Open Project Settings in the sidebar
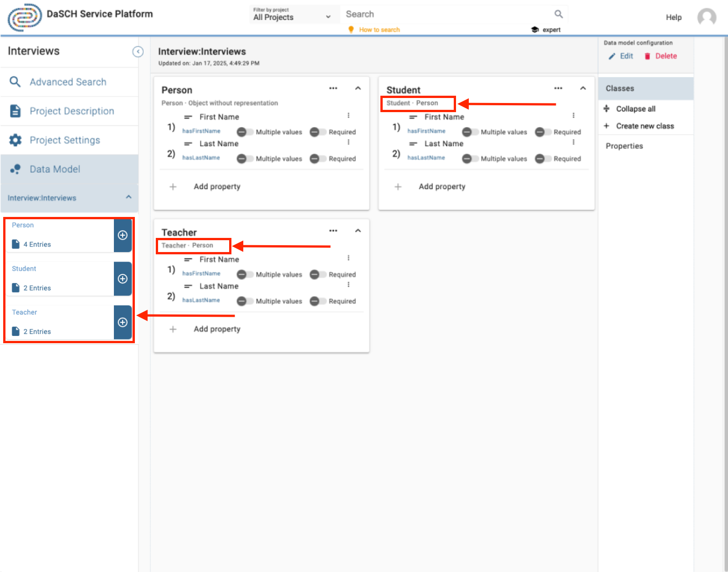 coord(65,140)
